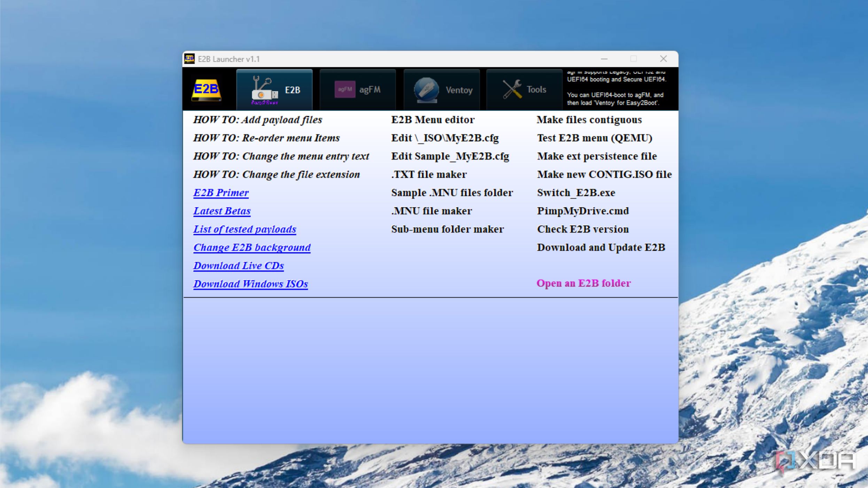Run Make files contiguous
The image size is (868, 488).
589,120
